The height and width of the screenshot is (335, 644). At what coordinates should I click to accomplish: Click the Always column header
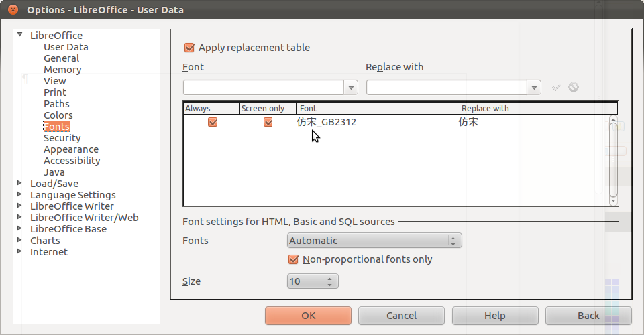(211, 109)
